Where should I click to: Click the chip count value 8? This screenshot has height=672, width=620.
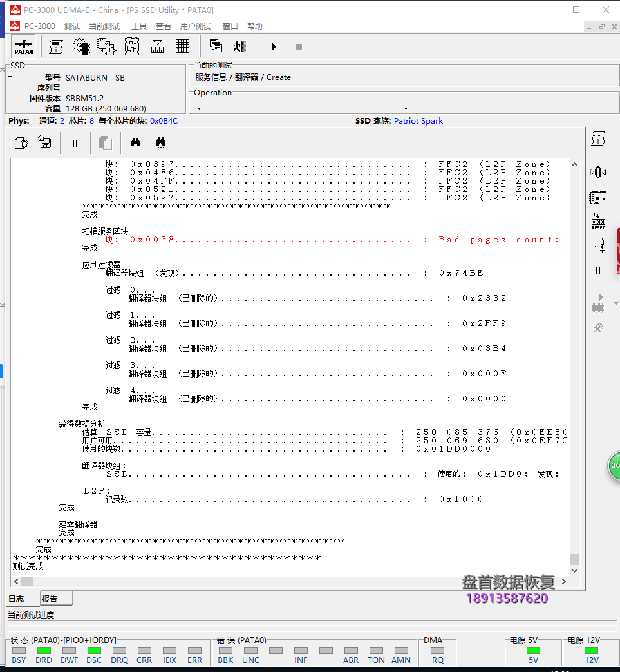point(91,121)
